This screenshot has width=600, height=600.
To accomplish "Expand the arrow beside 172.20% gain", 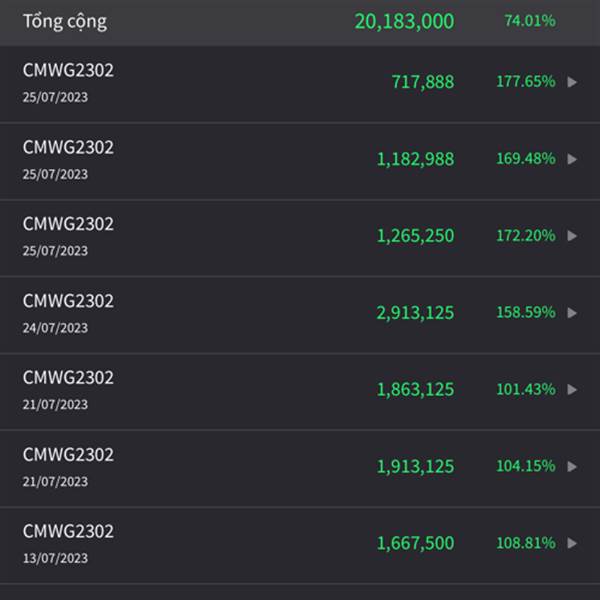I will coord(572,236).
